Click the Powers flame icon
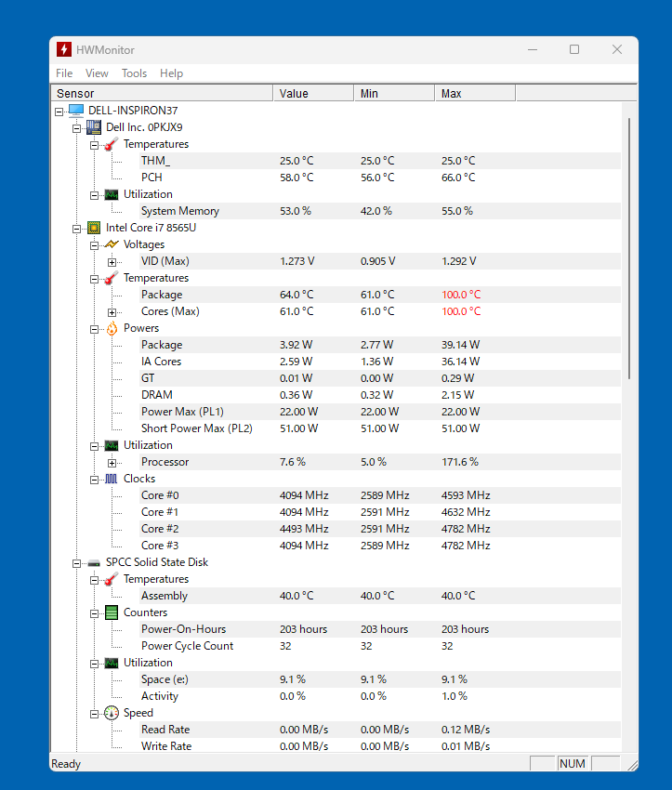 pos(112,328)
